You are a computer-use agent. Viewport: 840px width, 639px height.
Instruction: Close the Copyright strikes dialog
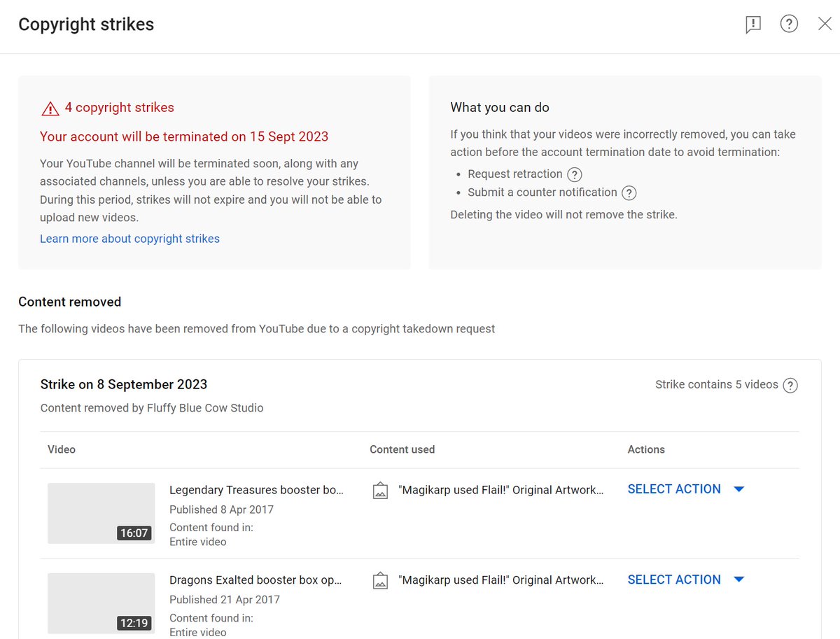pyautogui.click(x=825, y=24)
